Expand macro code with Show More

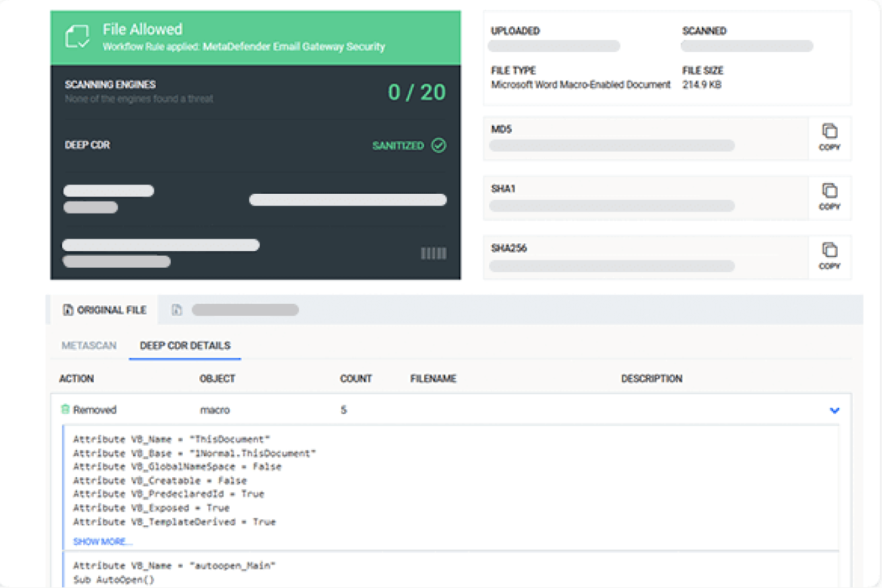[x=103, y=542]
